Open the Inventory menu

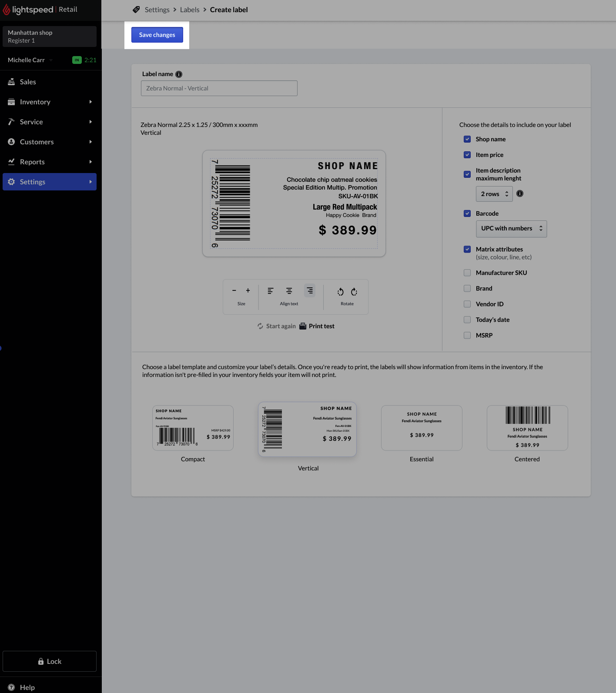(50, 102)
